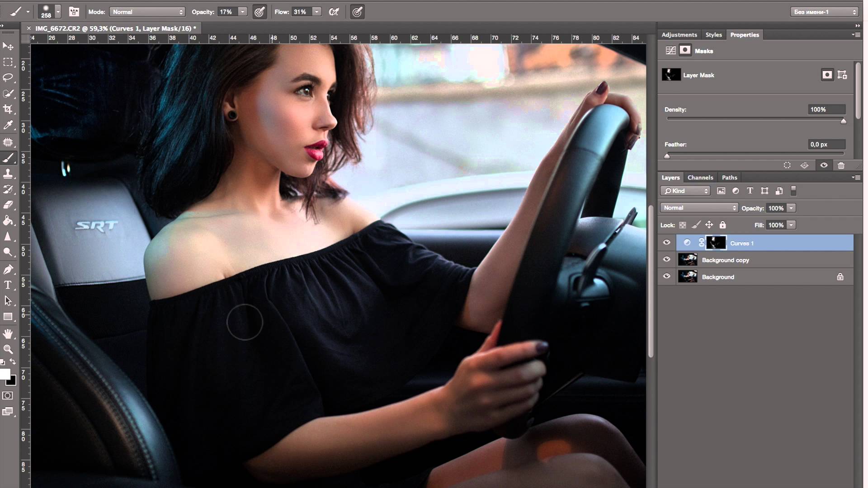Switch to the Layers tab
Viewport: 868px width, 488px height.
pos(670,178)
